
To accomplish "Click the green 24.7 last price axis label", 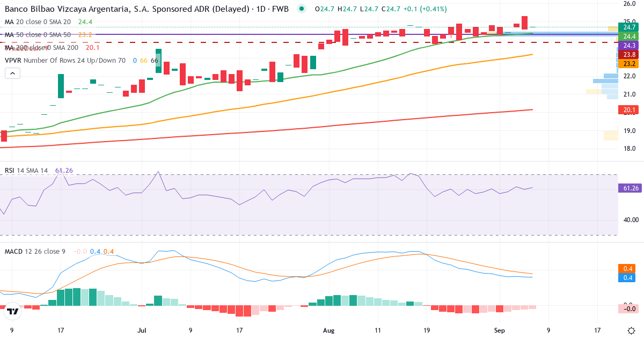I will coord(627,27).
